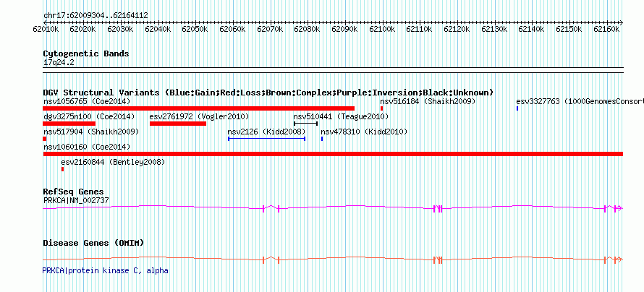Click the esv2761972 (Vogler2010) red bar
Image resolution: width=644 pixels, height=292 pixels.
click(x=178, y=124)
